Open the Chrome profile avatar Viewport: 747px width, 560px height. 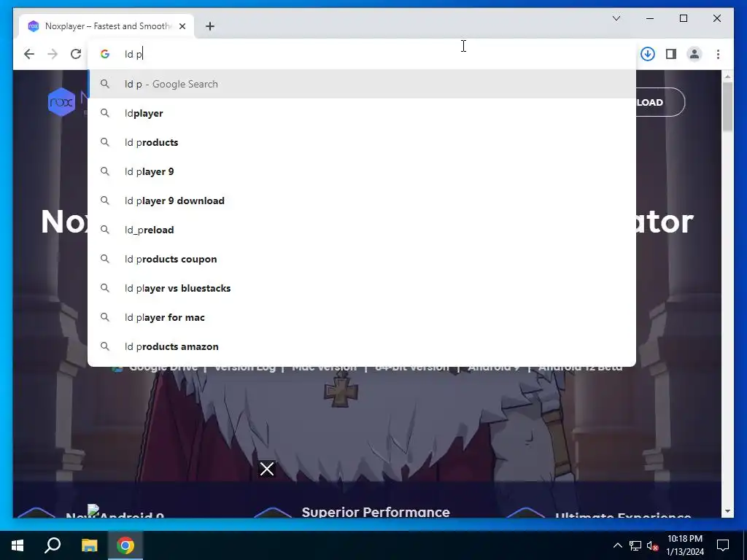pyautogui.click(x=694, y=54)
